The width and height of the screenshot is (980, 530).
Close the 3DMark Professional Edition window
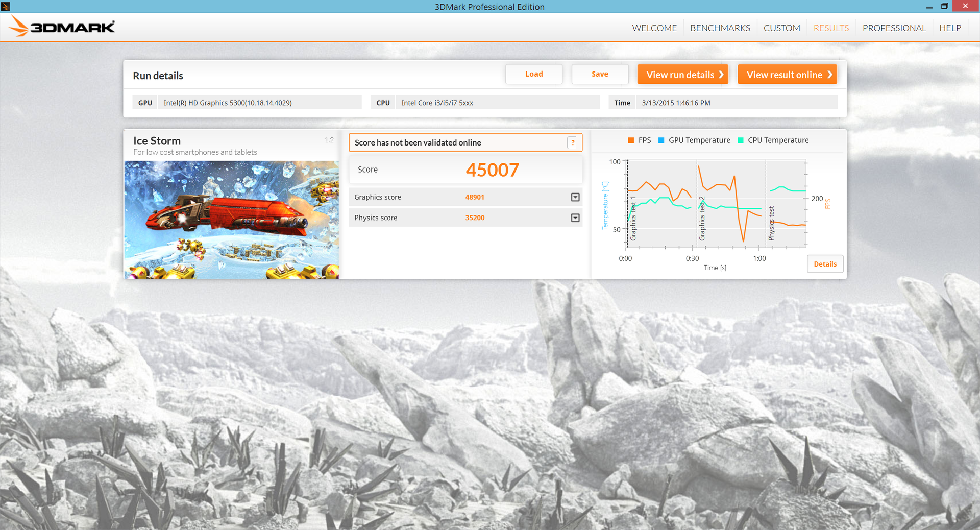click(x=965, y=6)
